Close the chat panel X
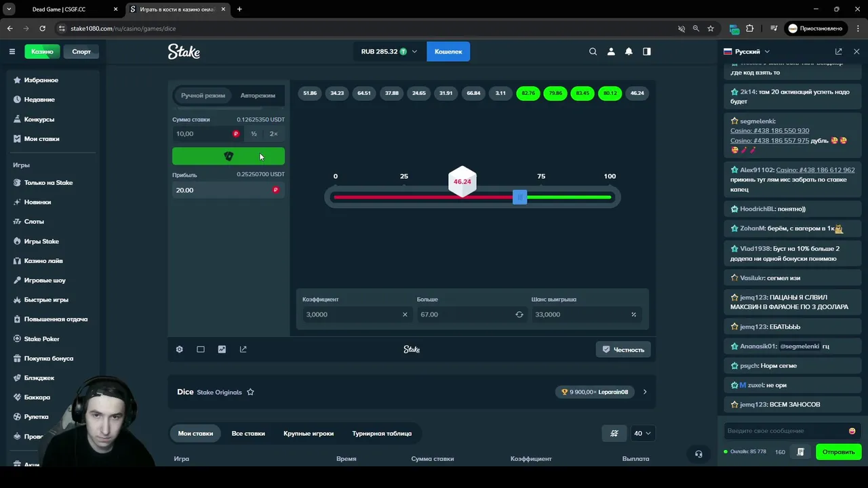Viewport: 868px width, 488px height. pyautogui.click(x=856, y=52)
